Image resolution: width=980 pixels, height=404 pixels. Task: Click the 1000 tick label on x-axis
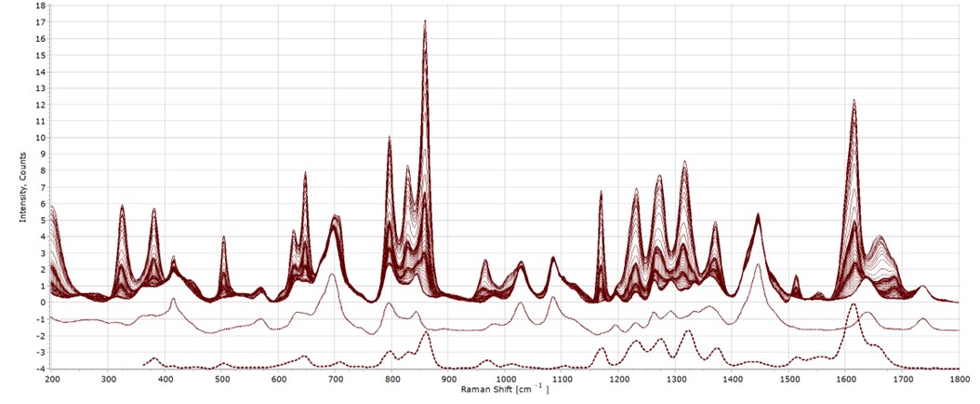click(505, 379)
